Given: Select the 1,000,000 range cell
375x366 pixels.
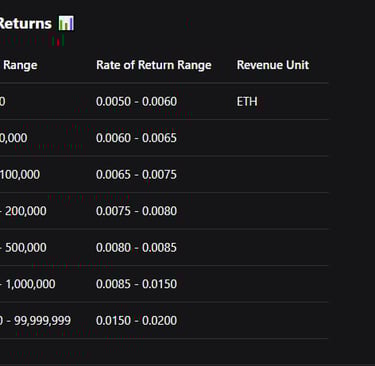Looking at the screenshot, I should point(28,284).
